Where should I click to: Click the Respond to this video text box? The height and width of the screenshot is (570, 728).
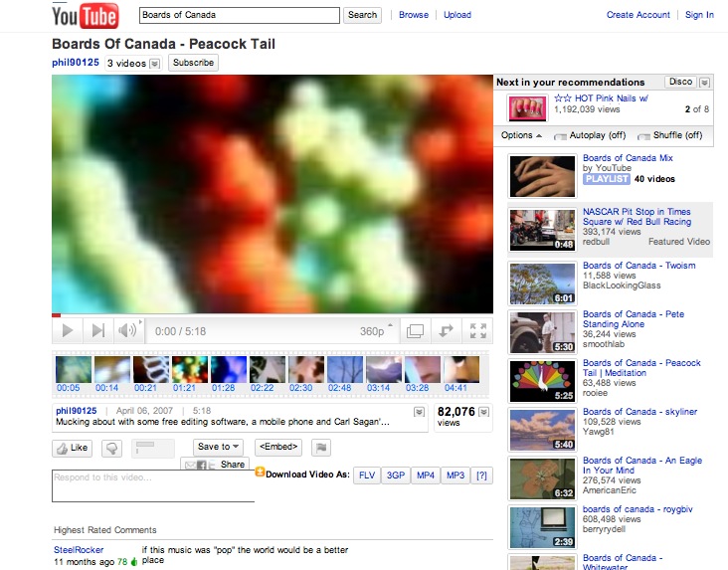pos(153,485)
